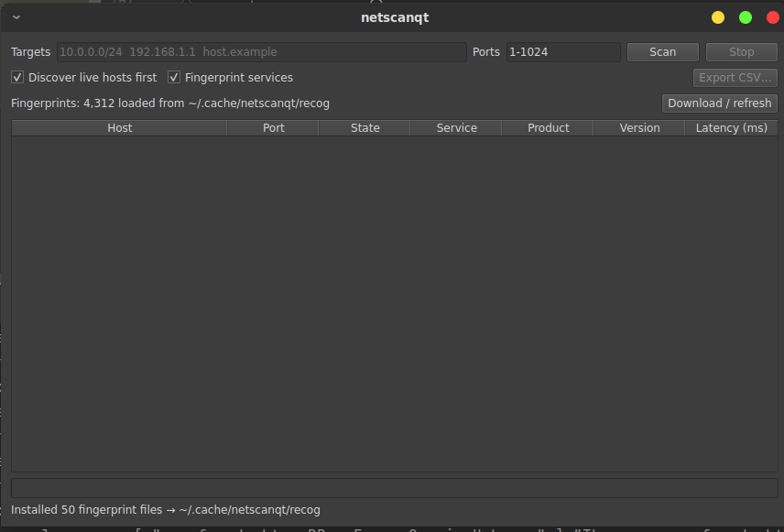Sort table by Product column header
This screenshot has width=784, height=532.
click(548, 128)
